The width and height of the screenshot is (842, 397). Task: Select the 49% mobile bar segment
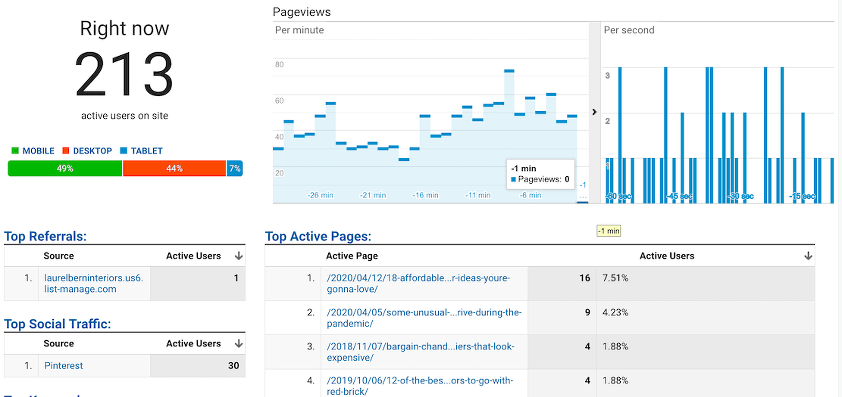[65, 168]
